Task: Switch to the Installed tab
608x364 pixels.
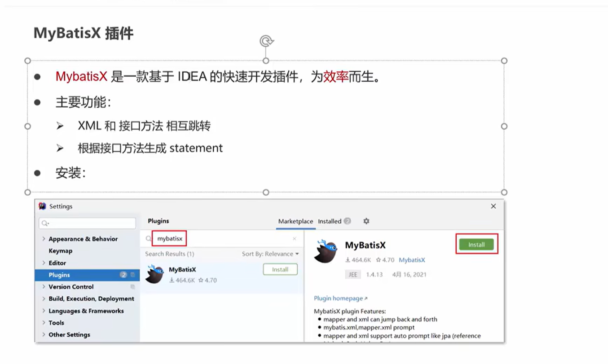Action: click(x=330, y=221)
